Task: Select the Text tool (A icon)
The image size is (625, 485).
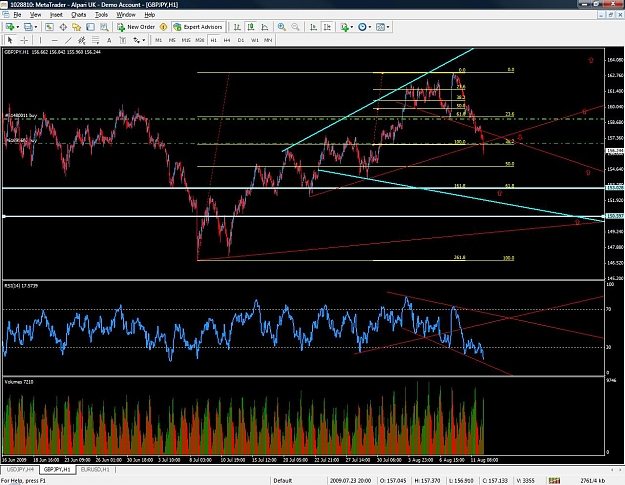Action: pyautogui.click(x=109, y=40)
